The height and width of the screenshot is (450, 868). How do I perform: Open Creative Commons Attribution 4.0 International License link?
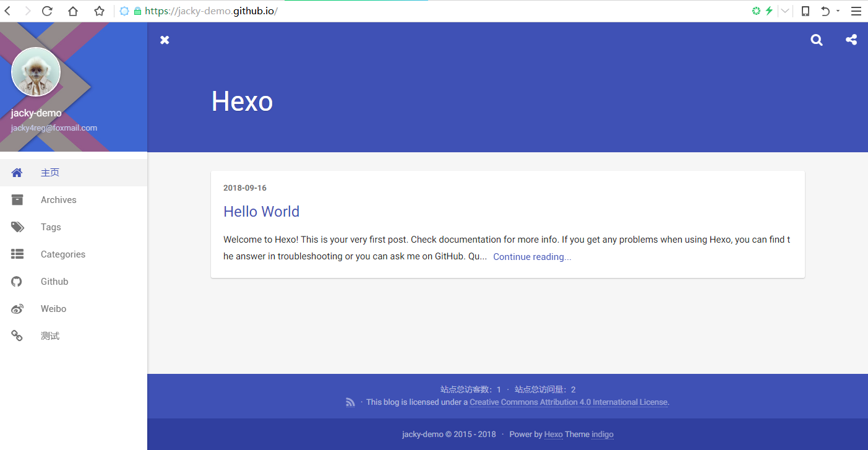569,402
